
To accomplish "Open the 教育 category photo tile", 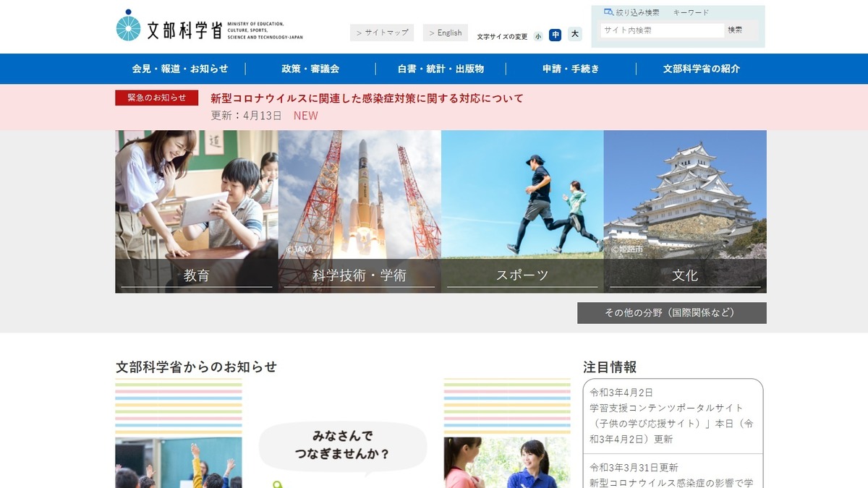I will 197,211.
